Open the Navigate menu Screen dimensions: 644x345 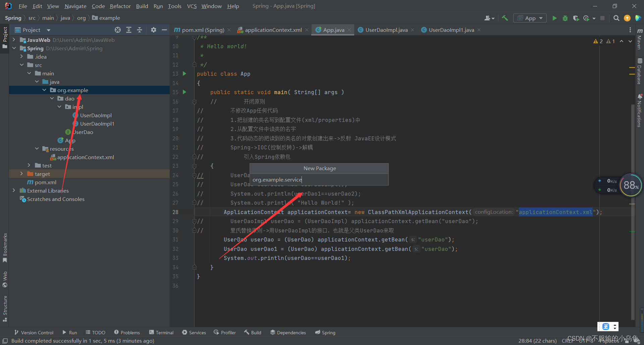pos(75,6)
